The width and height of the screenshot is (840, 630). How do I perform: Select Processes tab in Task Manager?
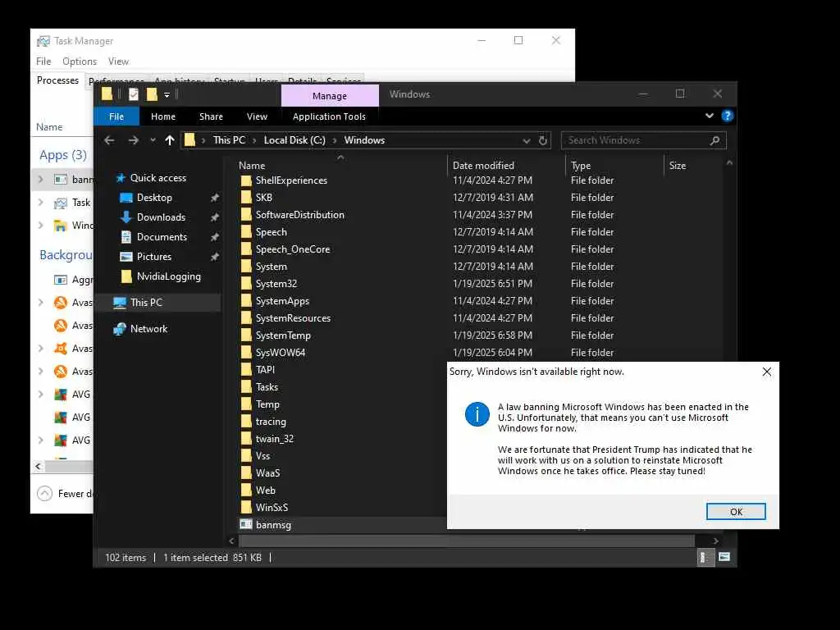click(x=57, y=80)
